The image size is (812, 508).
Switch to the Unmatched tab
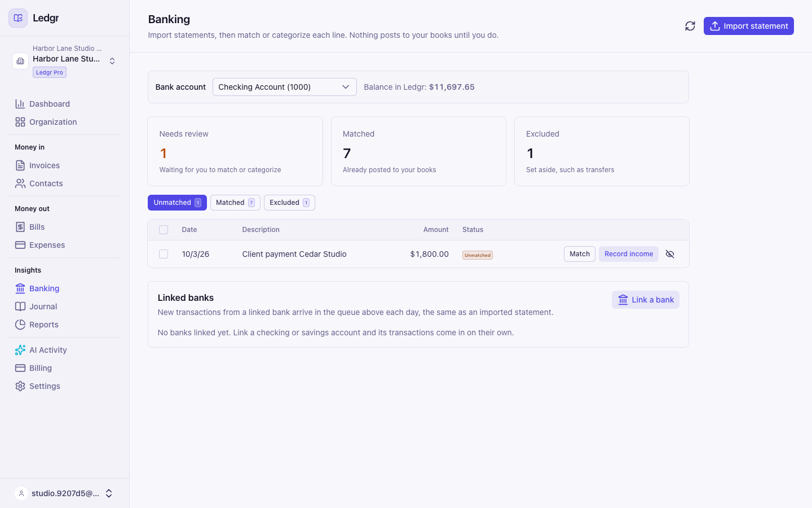tap(177, 203)
